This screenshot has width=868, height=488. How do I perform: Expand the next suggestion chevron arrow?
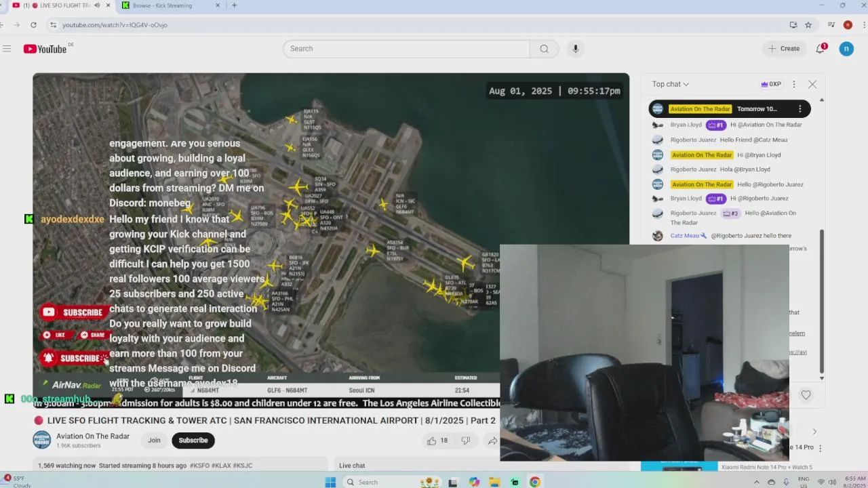(814, 432)
